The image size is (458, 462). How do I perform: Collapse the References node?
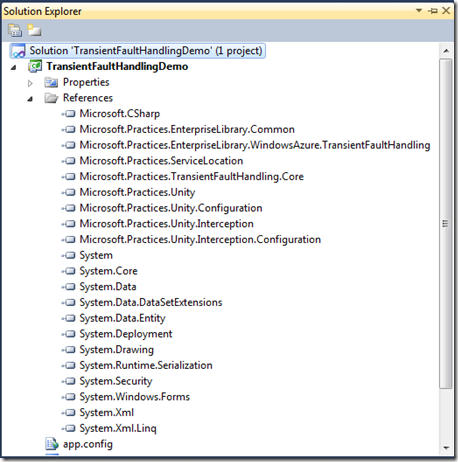click(x=30, y=99)
